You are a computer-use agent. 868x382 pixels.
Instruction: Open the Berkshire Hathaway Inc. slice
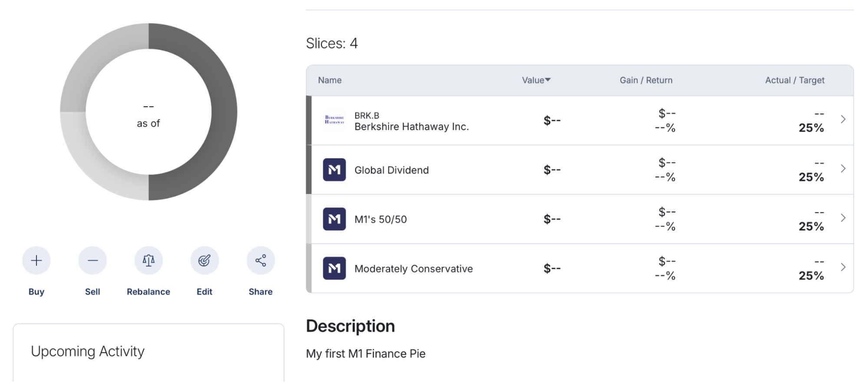click(580, 120)
